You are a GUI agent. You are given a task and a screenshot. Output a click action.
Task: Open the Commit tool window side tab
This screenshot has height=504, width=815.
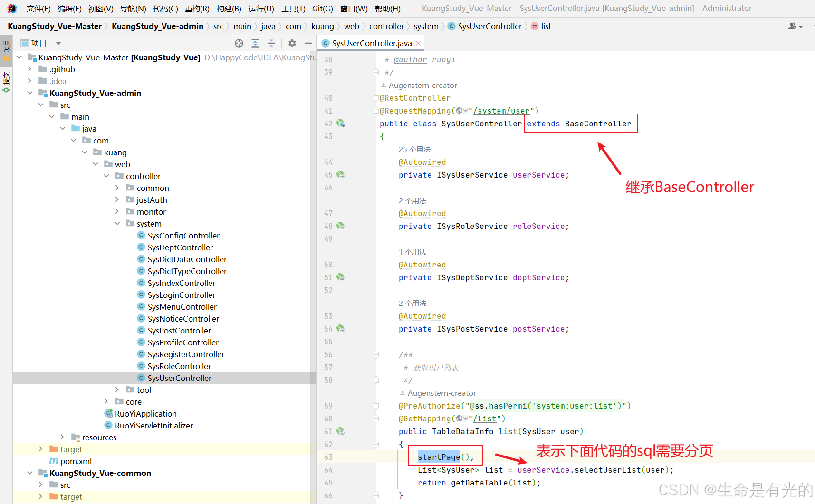click(6, 82)
